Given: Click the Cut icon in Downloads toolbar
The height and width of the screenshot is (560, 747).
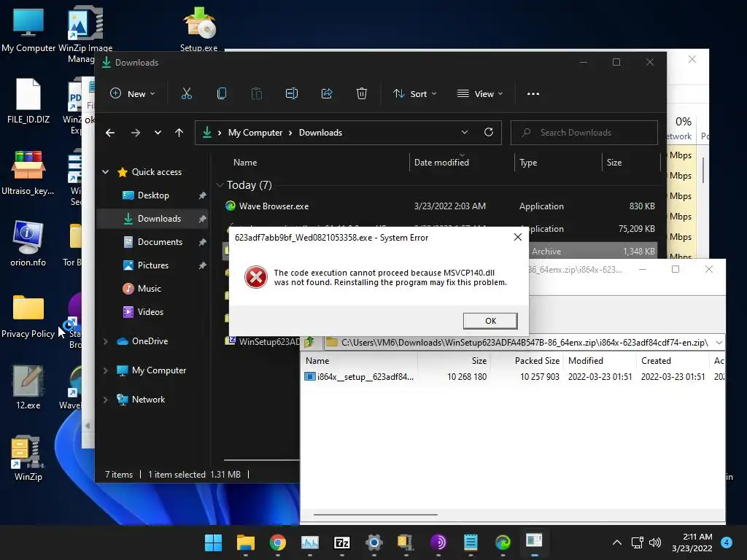Looking at the screenshot, I should 187,94.
